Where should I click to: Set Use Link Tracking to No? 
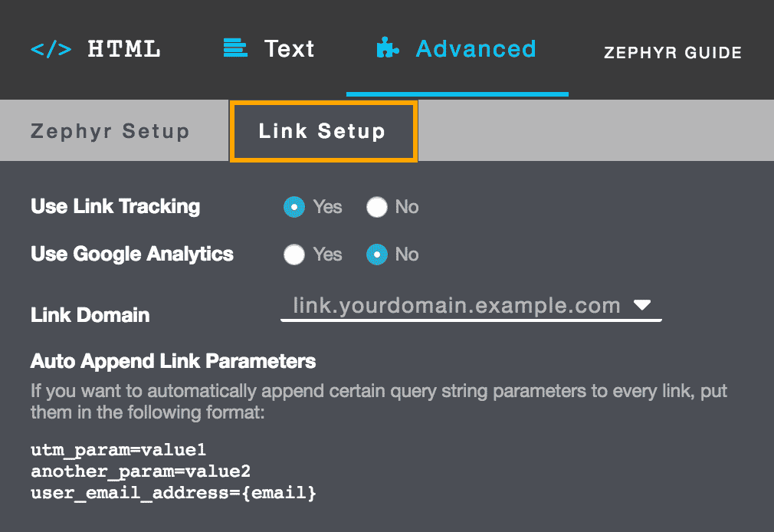377,207
